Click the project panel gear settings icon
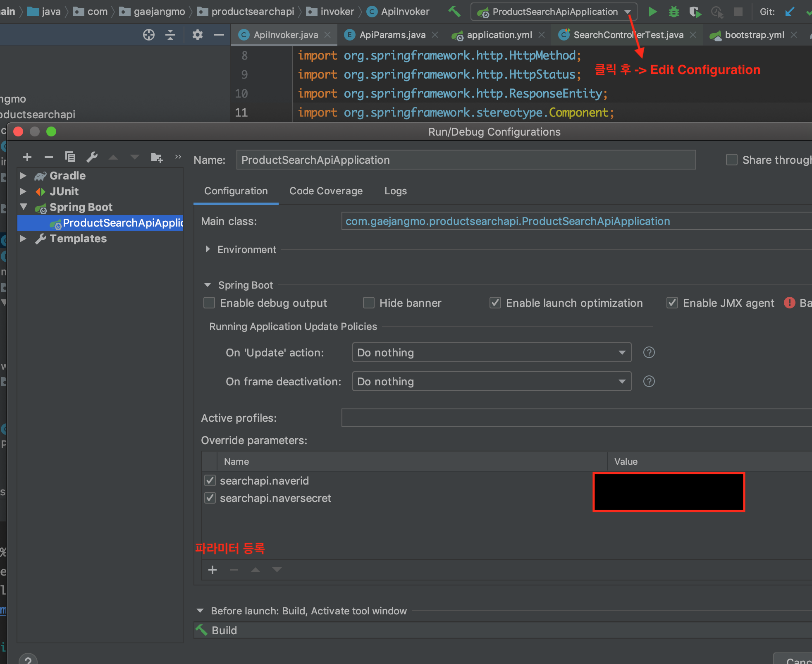Viewport: 812px width, 664px height. pos(197,35)
